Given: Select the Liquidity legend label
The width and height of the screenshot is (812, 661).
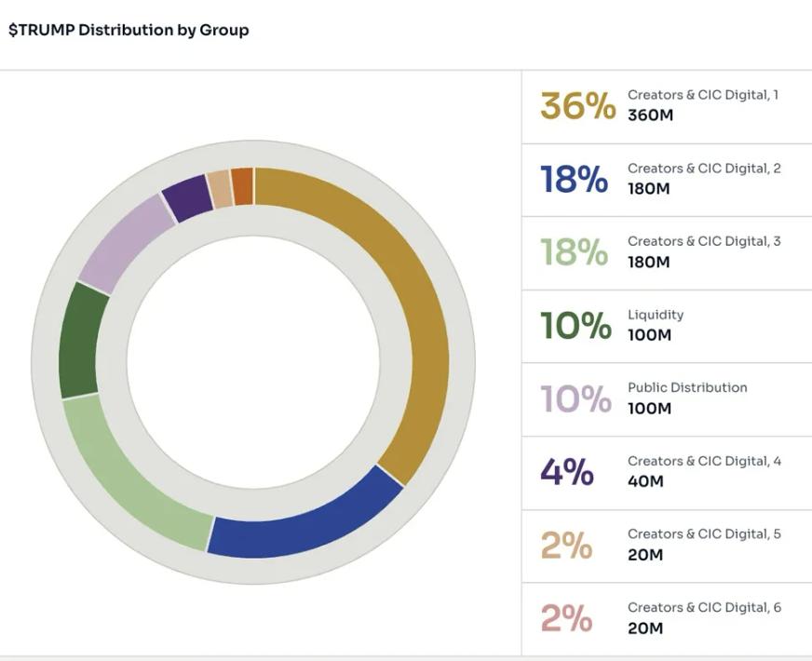Looking at the screenshot, I should tap(656, 315).
